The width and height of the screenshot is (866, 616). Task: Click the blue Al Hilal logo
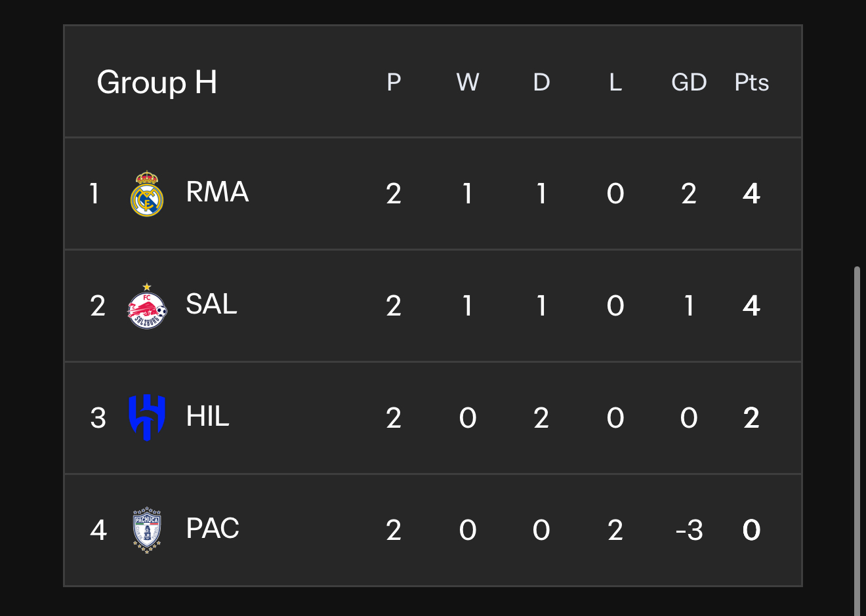click(147, 417)
